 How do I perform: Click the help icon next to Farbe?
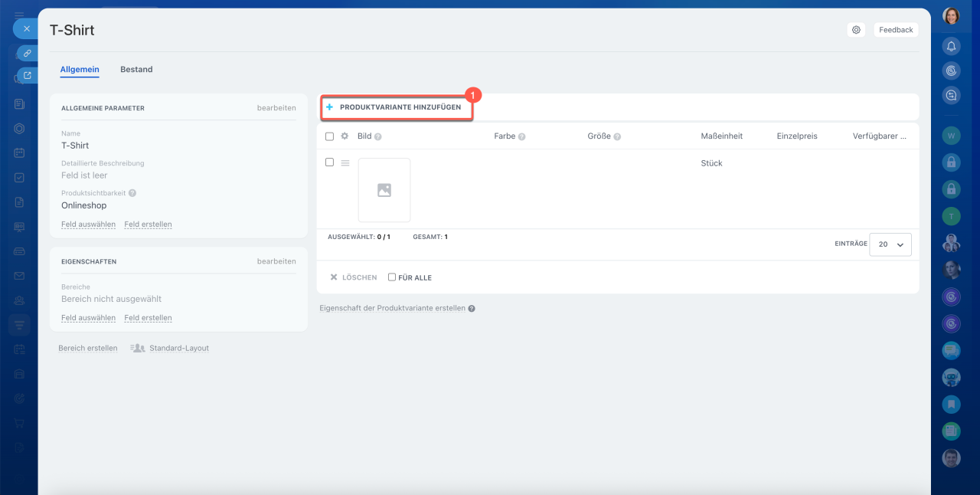coord(521,136)
